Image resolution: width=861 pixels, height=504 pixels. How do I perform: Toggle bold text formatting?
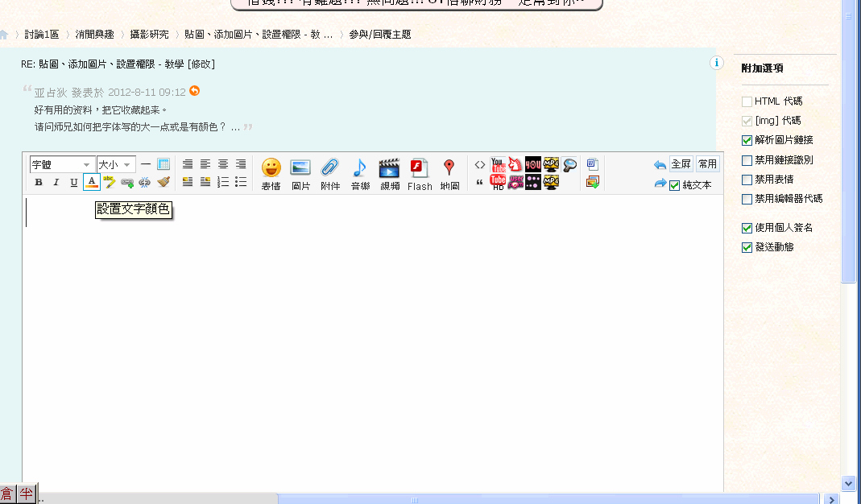click(x=39, y=183)
